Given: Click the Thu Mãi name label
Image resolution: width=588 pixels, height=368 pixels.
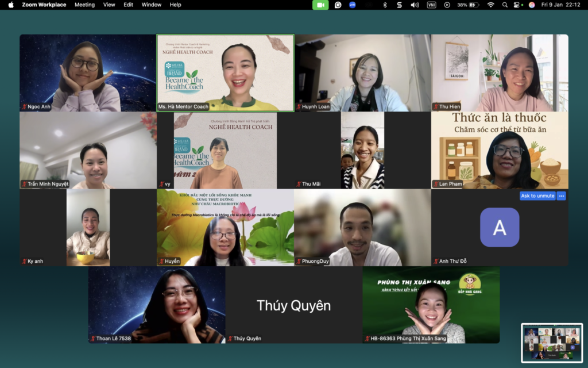Looking at the screenshot, I should [308, 184].
